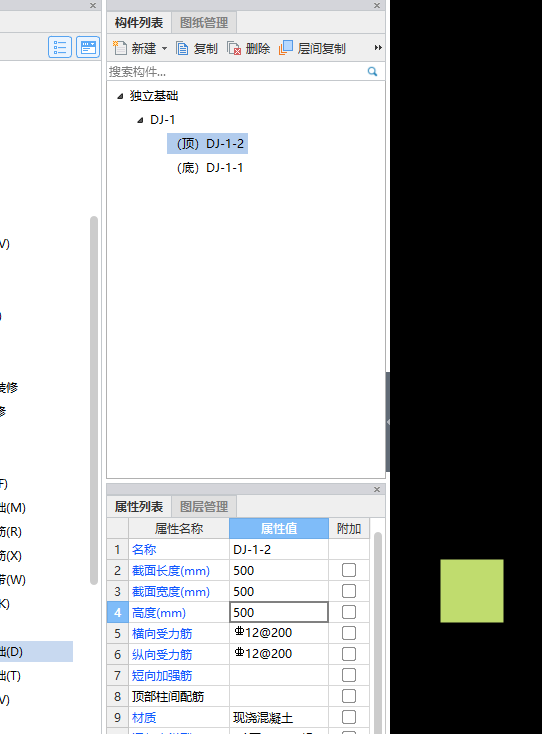Click the 顶部柱间配筋 property name
This screenshot has height=734, width=542.
[168, 697]
